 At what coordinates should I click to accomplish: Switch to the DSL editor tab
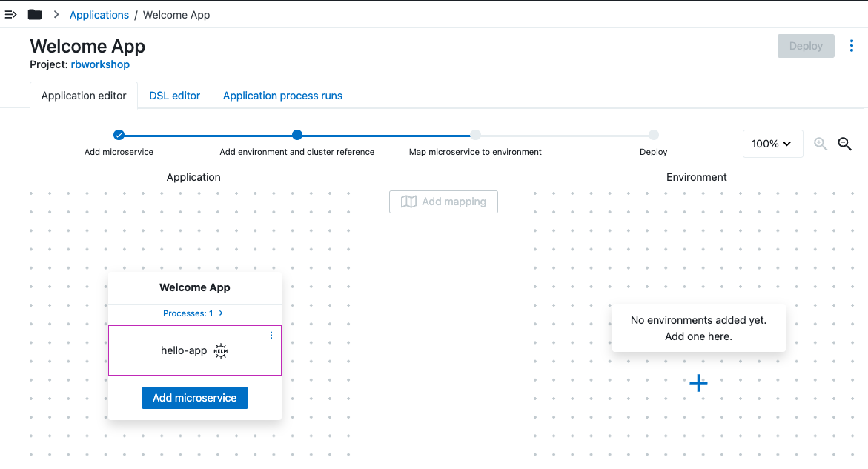pyautogui.click(x=174, y=95)
